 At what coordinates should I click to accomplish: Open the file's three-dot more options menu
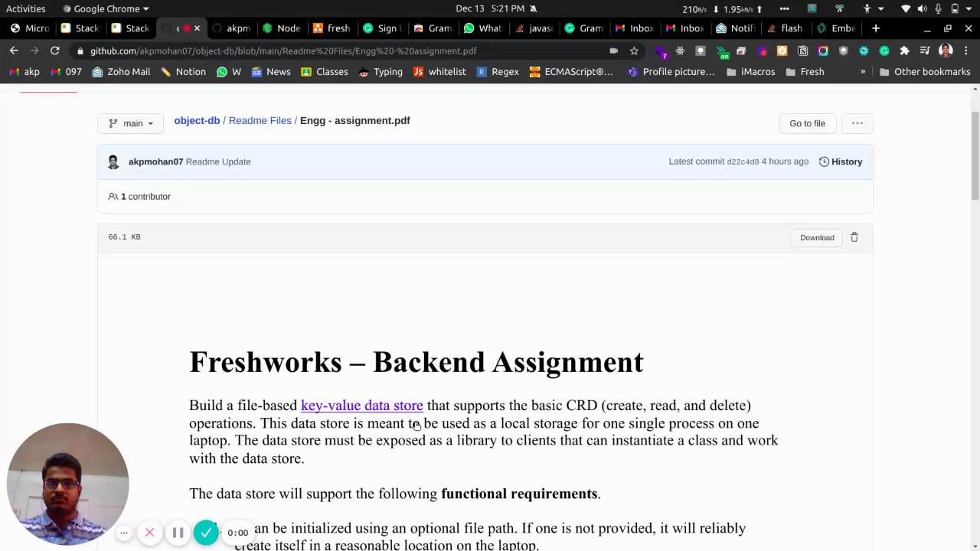point(857,123)
